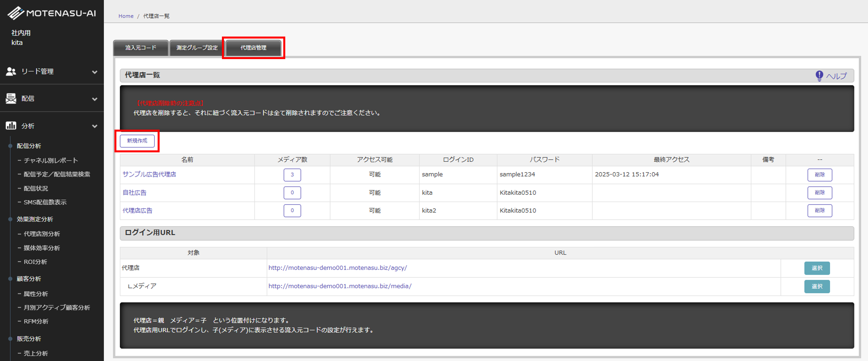Open ROI分析 in sidebar
Viewport: 868px width, 361px height.
click(35, 262)
